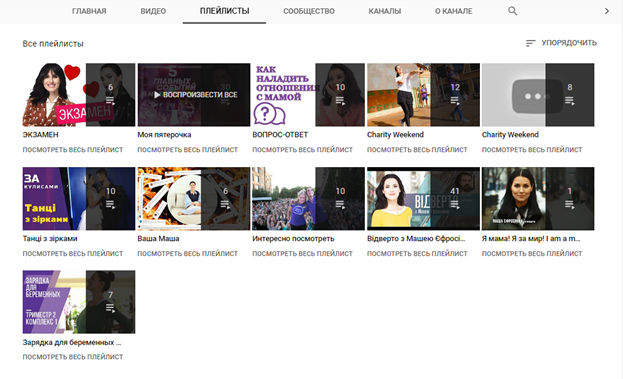The image size is (623, 379).
Task: Open the Відверто playlist thumbnail
Action: tap(423, 199)
